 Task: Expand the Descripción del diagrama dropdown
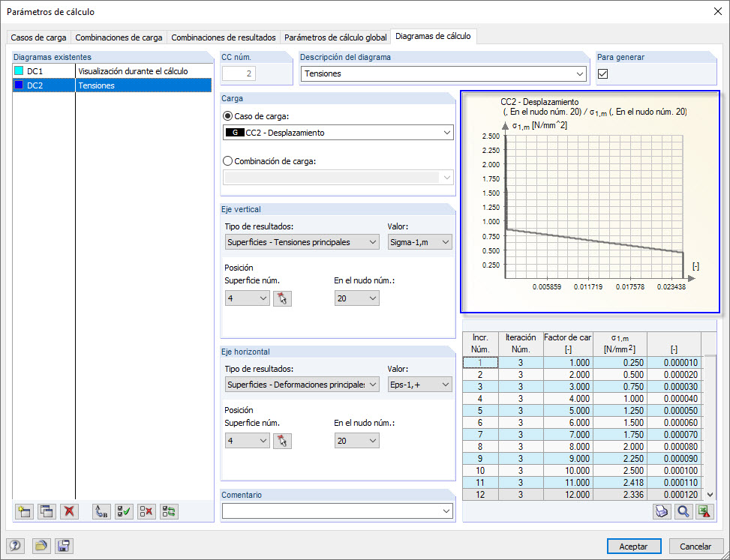click(443, 73)
